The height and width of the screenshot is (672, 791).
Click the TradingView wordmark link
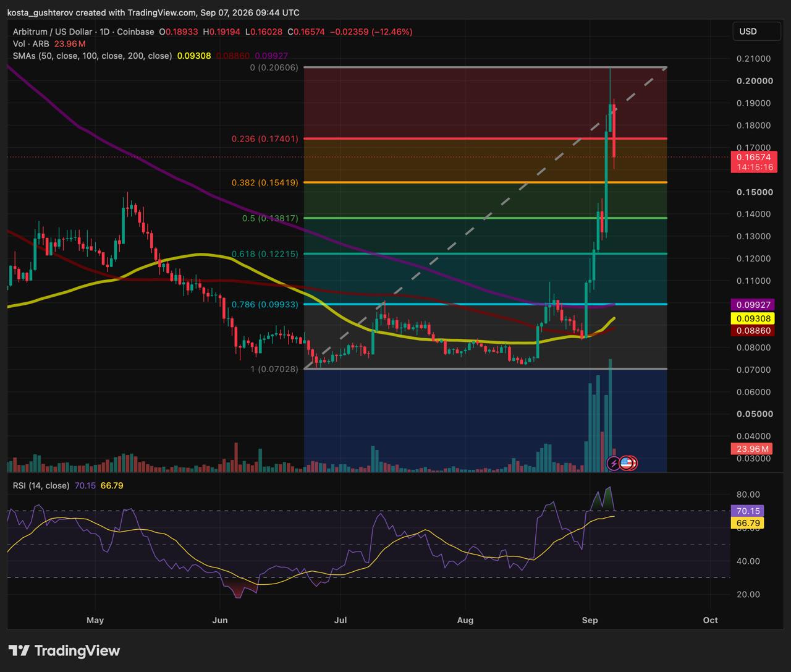coord(77,650)
